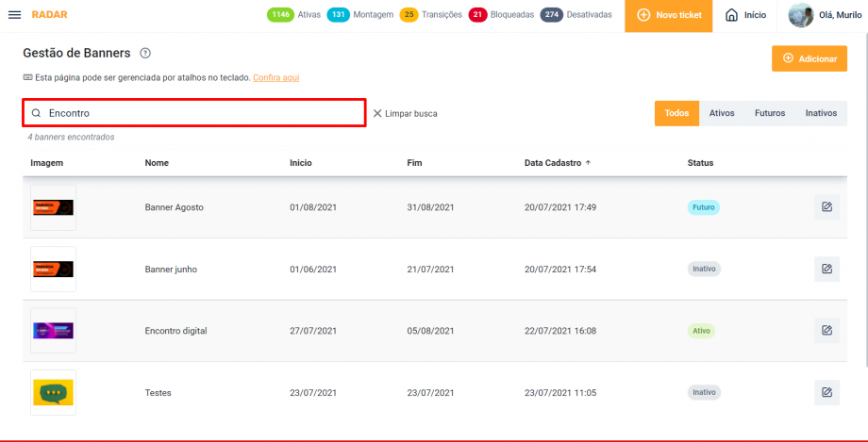Click the search magnifier icon
Viewport: 868px width, 442px height.
[36, 113]
